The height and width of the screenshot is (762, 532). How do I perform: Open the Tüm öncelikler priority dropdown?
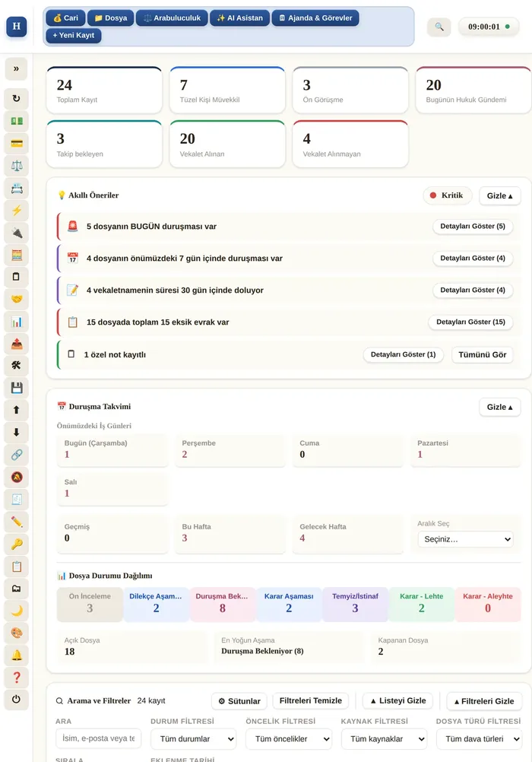point(289,738)
